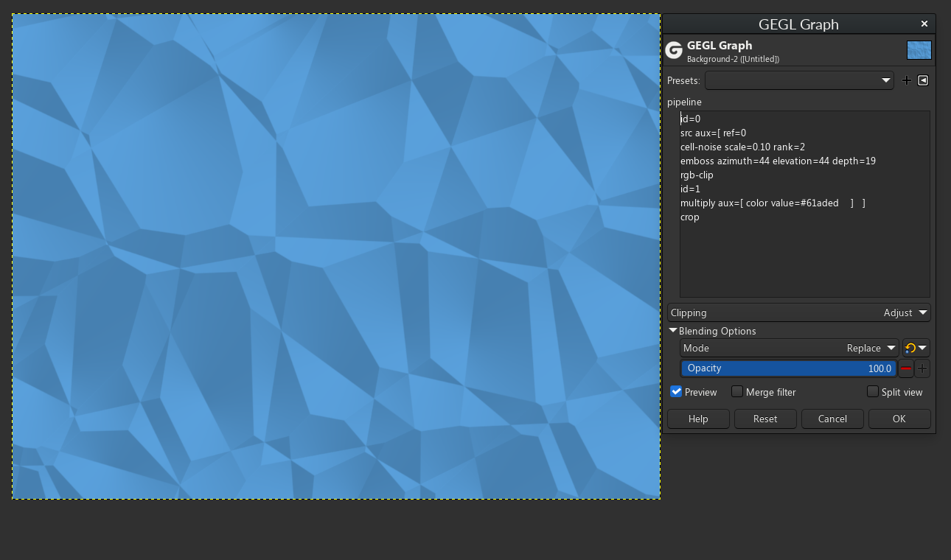This screenshot has width=951, height=560.
Task: Collapse the Blending Options section
Action: [x=674, y=331]
